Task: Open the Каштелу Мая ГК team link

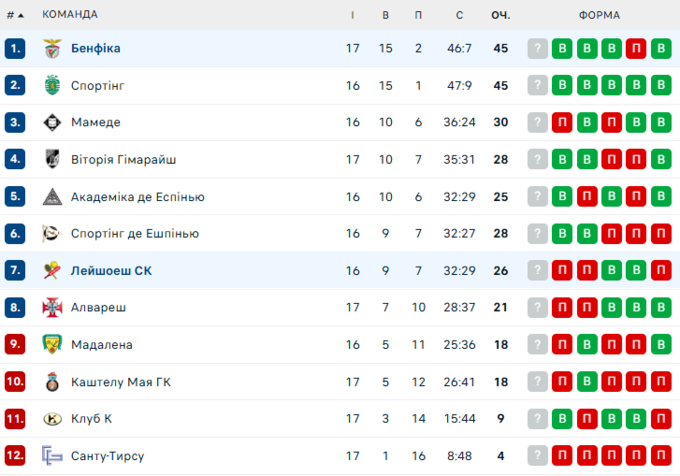Action: (x=121, y=382)
